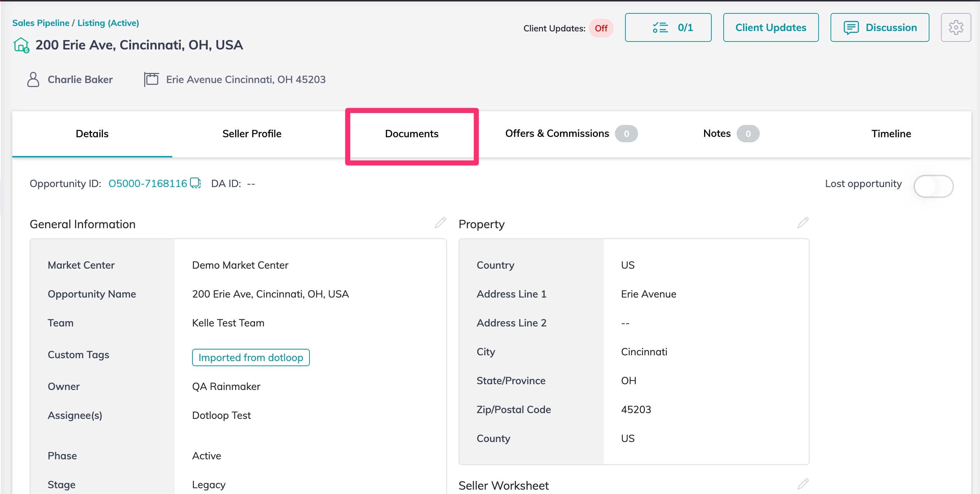Click the Client Updates button
Image resolution: width=980 pixels, height=494 pixels.
point(771,27)
